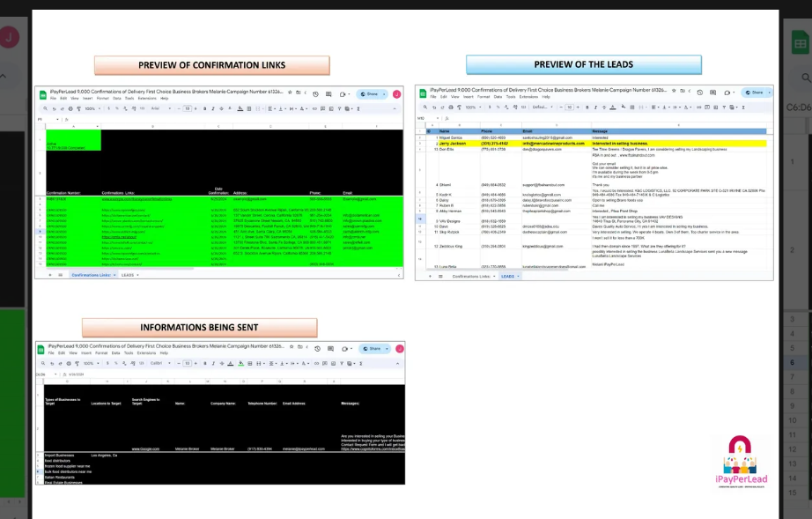
Task: Collapse toolbar chevron in informations being sent preview
Action: tap(398, 364)
